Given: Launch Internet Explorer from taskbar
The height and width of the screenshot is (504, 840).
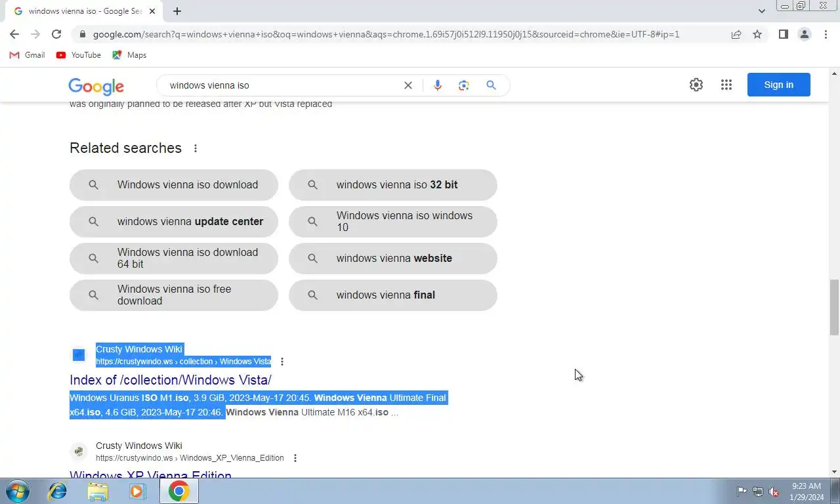Looking at the screenshot, I should click(x=58, y=491).
